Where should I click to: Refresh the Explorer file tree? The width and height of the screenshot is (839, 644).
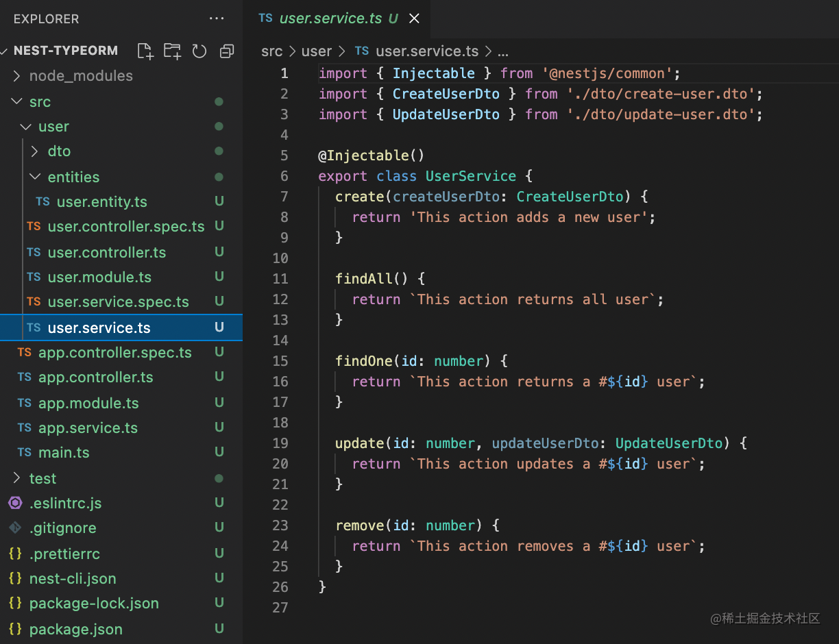tap(199, 51)
